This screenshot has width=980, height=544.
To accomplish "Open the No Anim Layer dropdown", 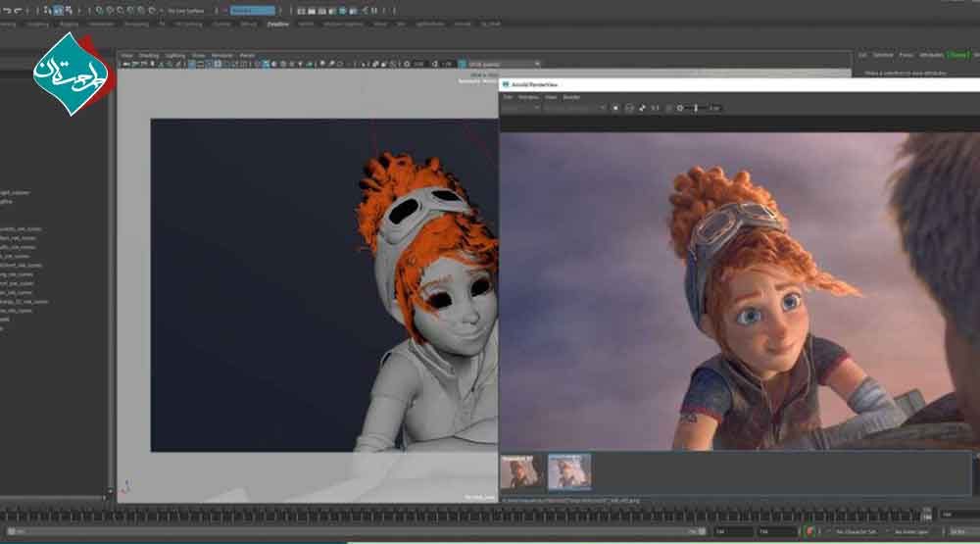I will point(912,531).
